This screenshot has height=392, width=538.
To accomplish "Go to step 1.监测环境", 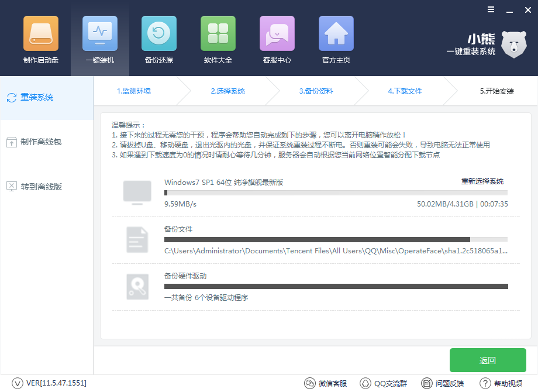I will (x=133, y=91).
